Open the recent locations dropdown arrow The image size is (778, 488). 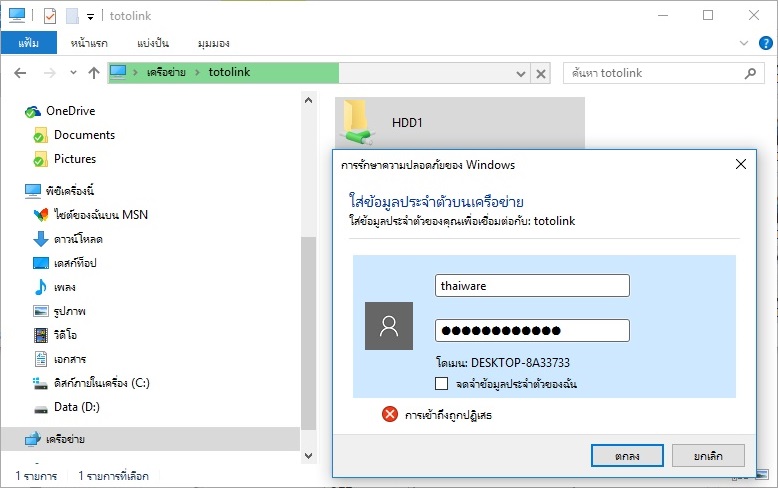point(73,73)
